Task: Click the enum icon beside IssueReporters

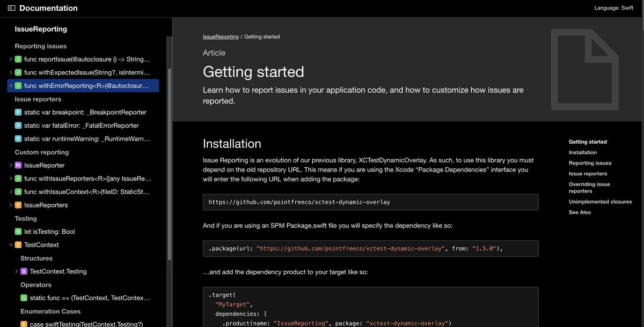Action: point(18,205)
